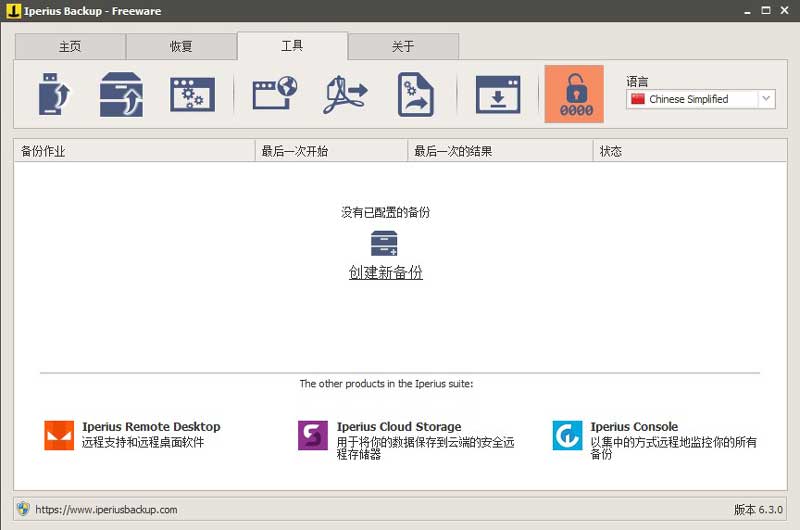Click the shield icon in status bar
This screenshot has height=530, width=800.
[x=22, y=509]
